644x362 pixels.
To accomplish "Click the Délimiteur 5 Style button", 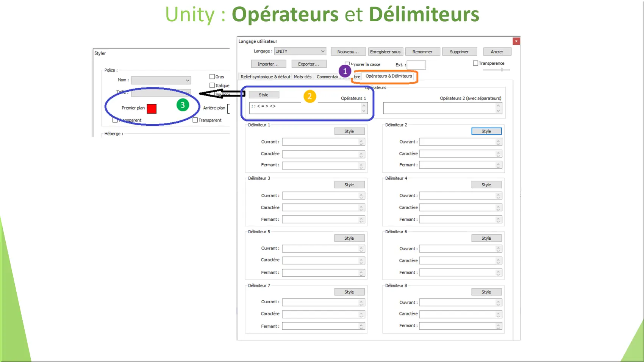I will tap(349, 238).
